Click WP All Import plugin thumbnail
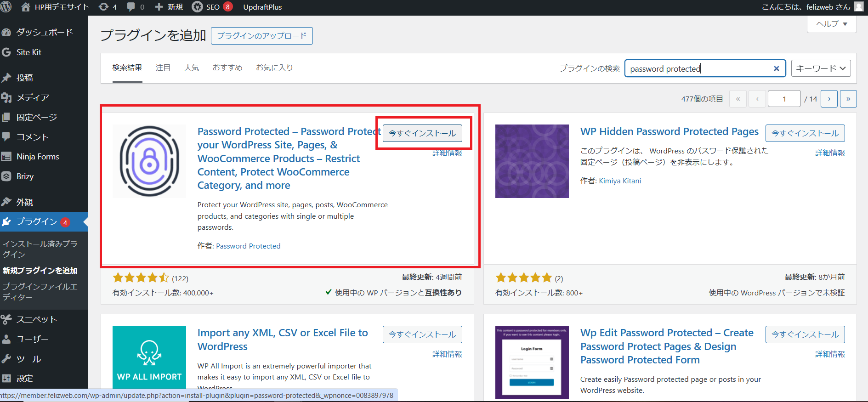 pyautogui.click(x=149, y=357)
